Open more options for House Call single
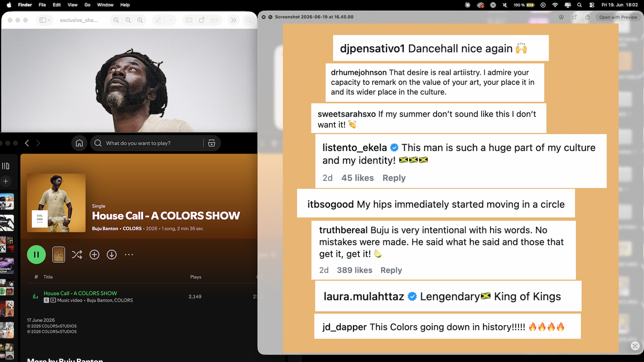Viewport: 644px width, 362px height. 129,255
